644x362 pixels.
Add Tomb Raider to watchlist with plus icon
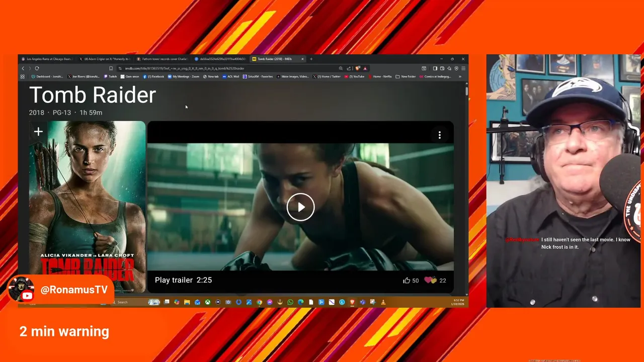[38, 132]
